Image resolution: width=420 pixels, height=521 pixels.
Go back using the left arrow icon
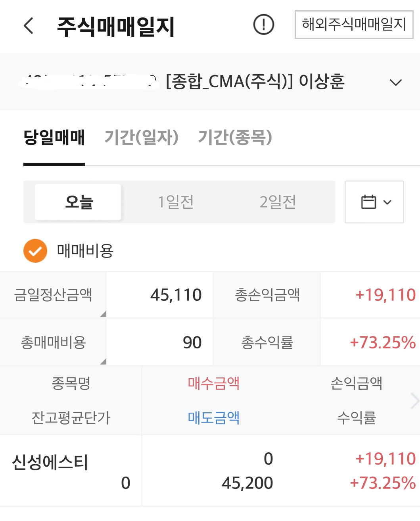point(29,26)
